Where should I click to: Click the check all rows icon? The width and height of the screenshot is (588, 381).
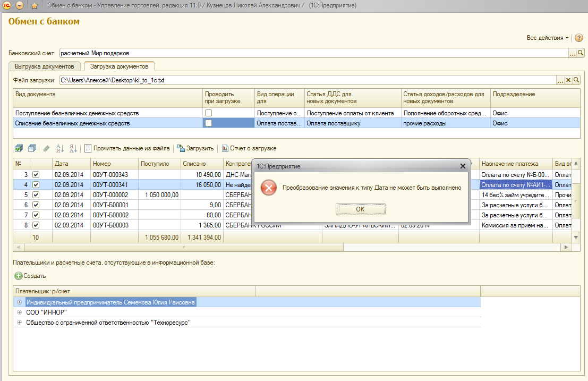pos(19,148)
